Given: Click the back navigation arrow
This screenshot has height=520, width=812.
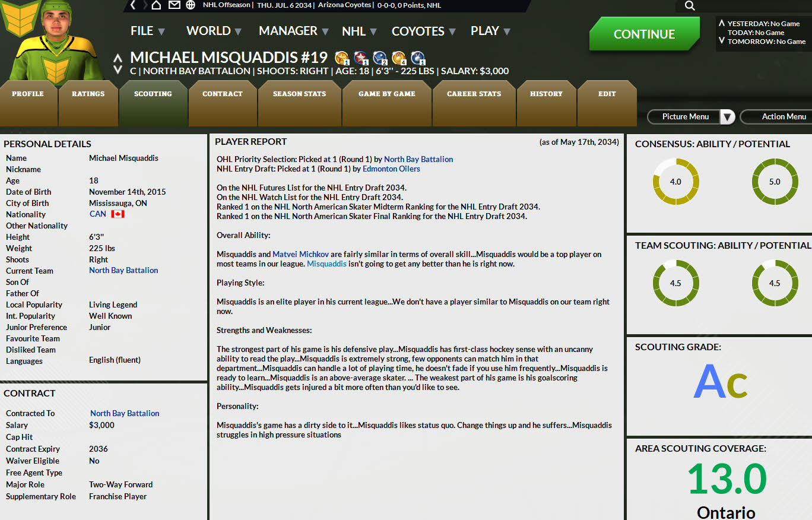Looking at the screenshot, I should click(133, 5).
